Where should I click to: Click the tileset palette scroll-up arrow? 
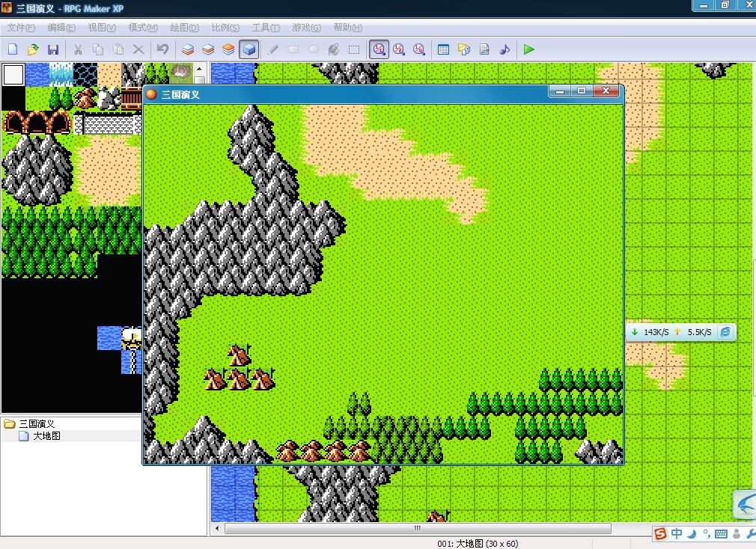[x=200, y=68]
